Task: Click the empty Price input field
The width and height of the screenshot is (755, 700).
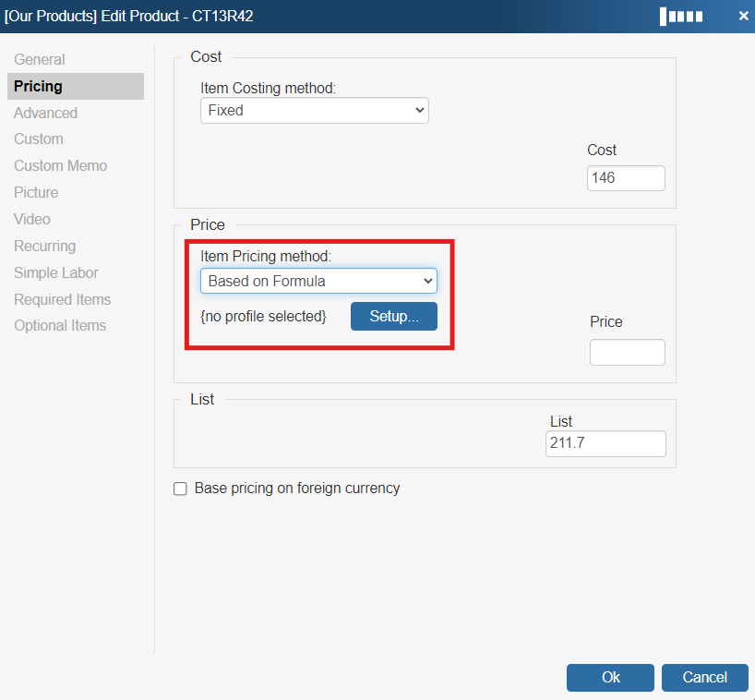Action: (627, 352)
